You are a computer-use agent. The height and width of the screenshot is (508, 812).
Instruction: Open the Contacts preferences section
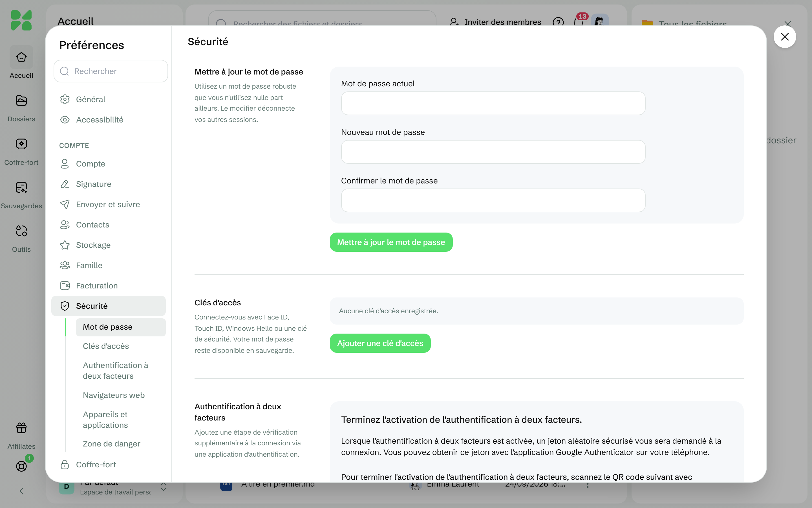[108, 225]
